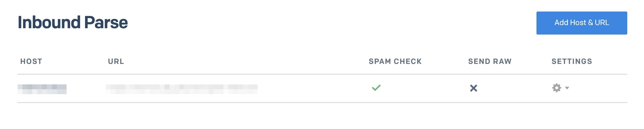
Task: Expand the dropdown arrow beside the gear
Action: click(567, 88)
